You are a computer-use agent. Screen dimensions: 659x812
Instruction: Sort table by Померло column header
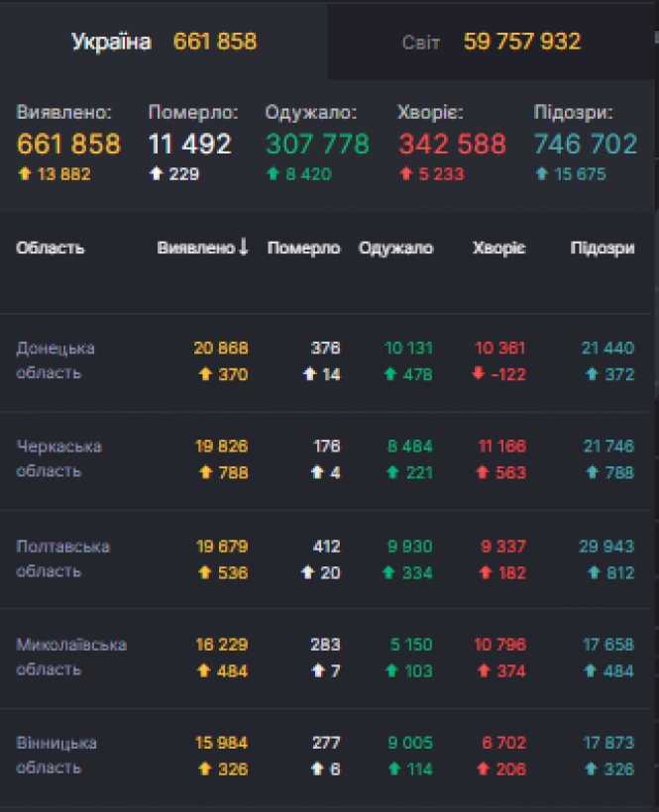pos(303,249)
